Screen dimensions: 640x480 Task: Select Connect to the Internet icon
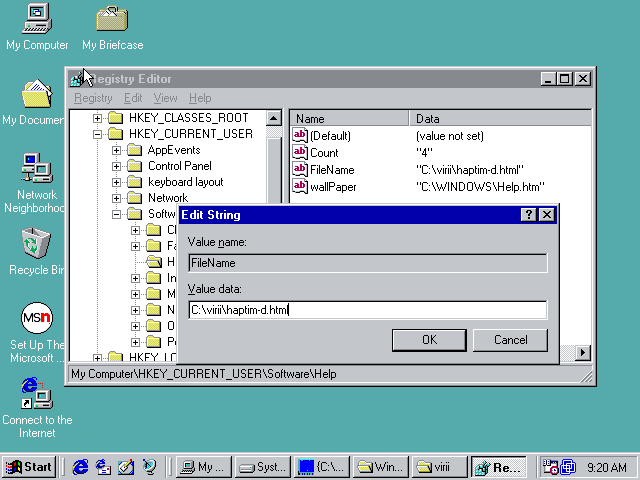[x=37, y=393]
